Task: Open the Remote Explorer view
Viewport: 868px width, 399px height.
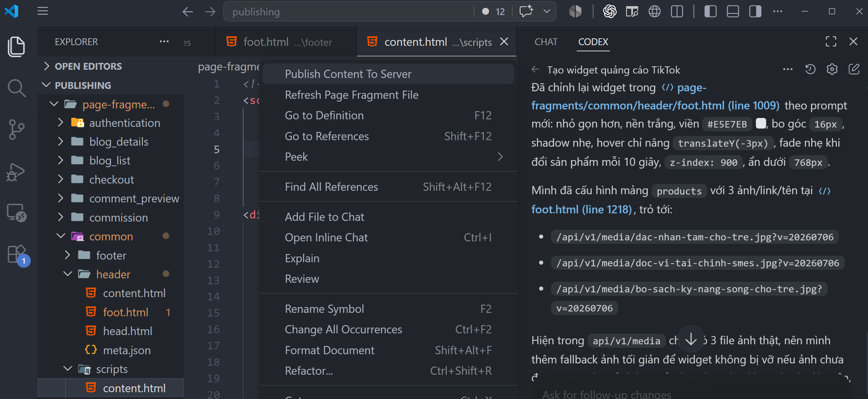Action: [x=16, y=213]
